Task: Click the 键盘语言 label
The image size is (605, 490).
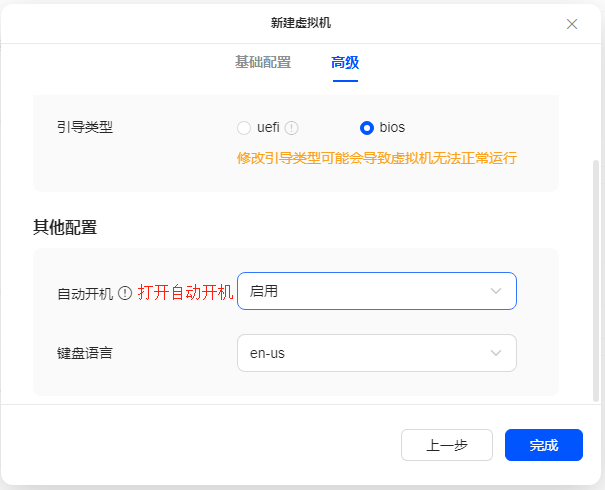Action: coord(85,353)
